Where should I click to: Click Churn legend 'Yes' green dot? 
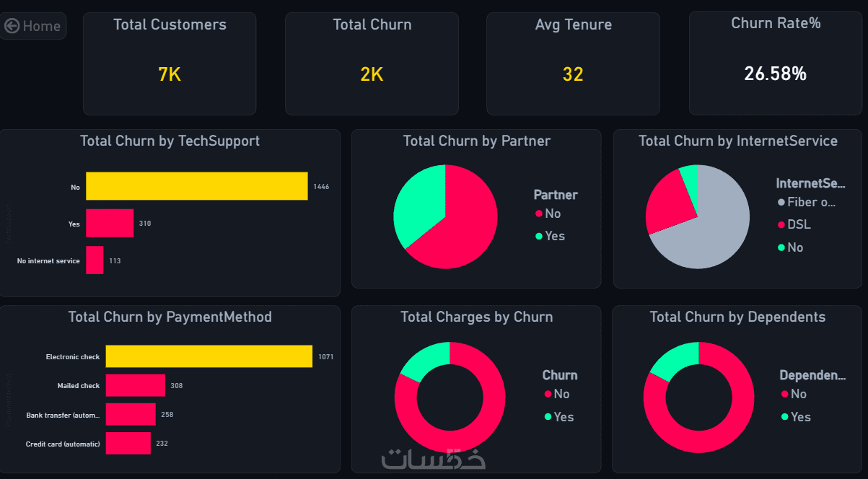(548, 417)
